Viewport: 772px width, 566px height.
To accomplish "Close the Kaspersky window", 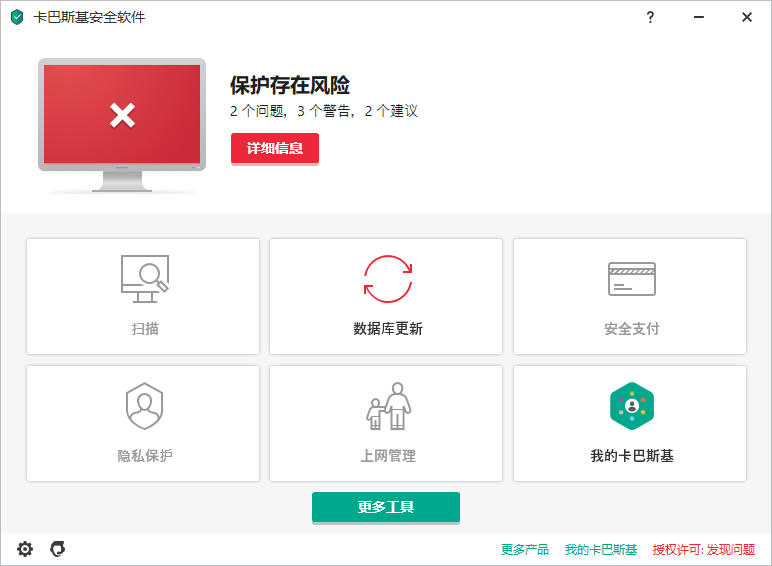I will [747, 17].
